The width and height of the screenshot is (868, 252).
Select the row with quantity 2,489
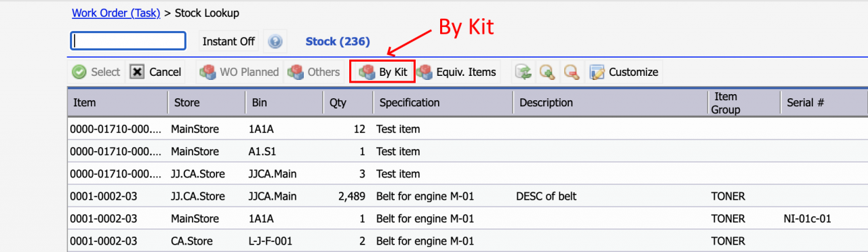click(467, 196)
